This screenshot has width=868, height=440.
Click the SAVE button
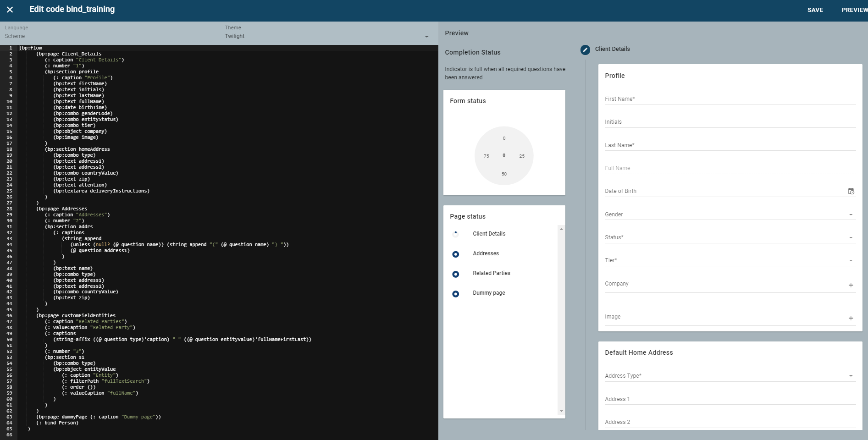click(815, 10)
